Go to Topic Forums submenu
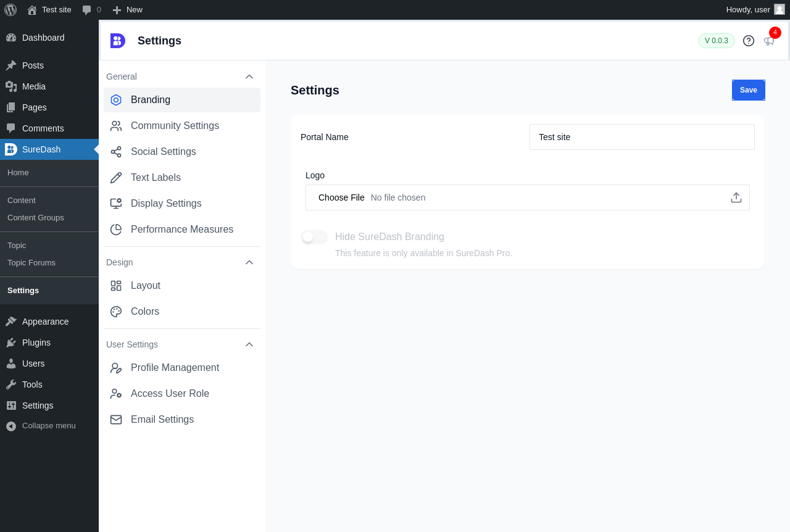 pyautogui.click(x=31, y=263)
